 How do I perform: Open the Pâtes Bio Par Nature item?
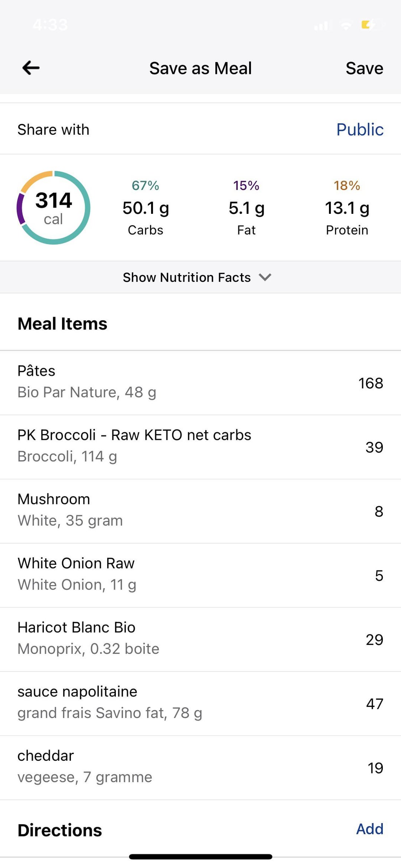[200, 382]
